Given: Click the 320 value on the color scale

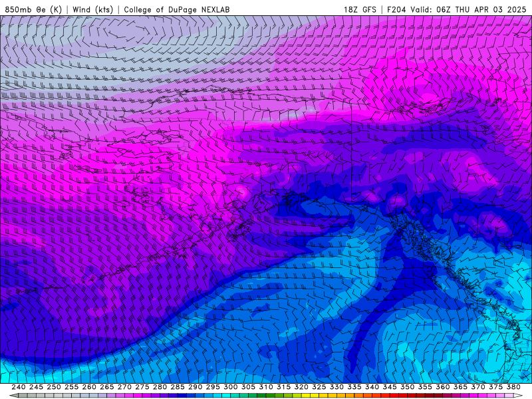Looking at the screenshot, I should (301, 387).
